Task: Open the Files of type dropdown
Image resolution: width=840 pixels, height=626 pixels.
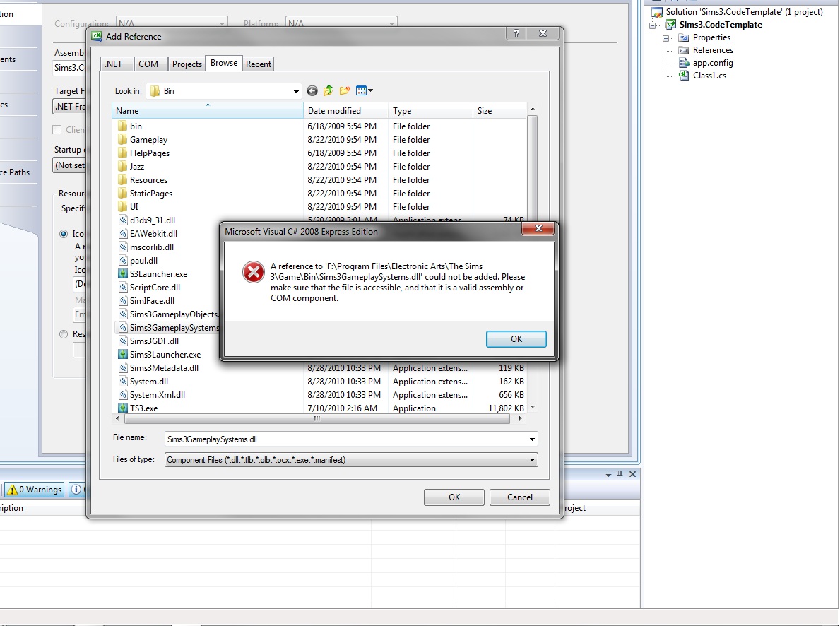Action: (x=532, y=459)
